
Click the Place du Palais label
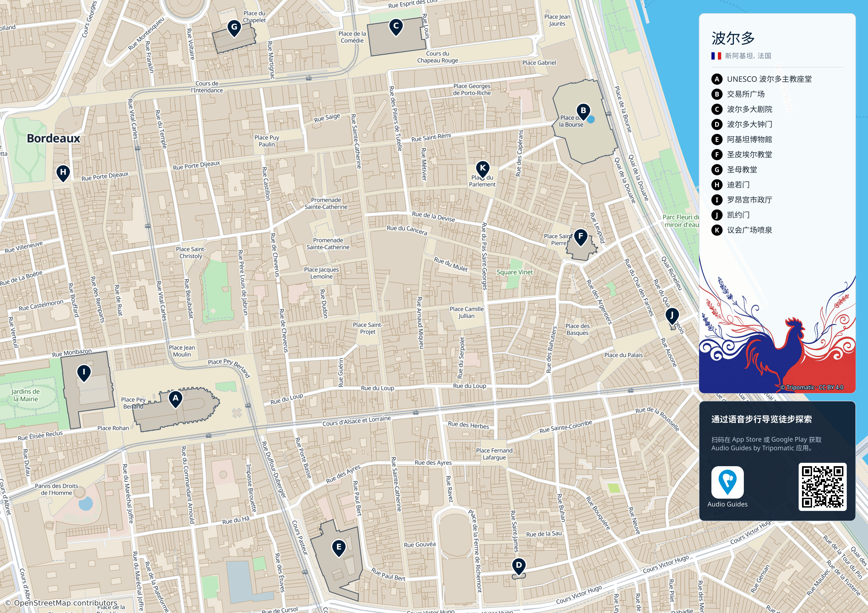[x=623, y=355]
